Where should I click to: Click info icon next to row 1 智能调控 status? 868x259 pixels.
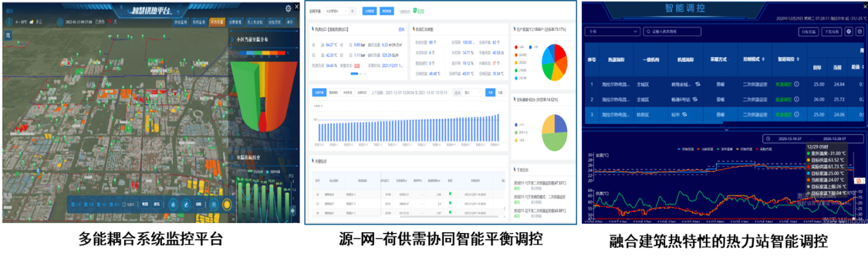click(x=796, y=84)
